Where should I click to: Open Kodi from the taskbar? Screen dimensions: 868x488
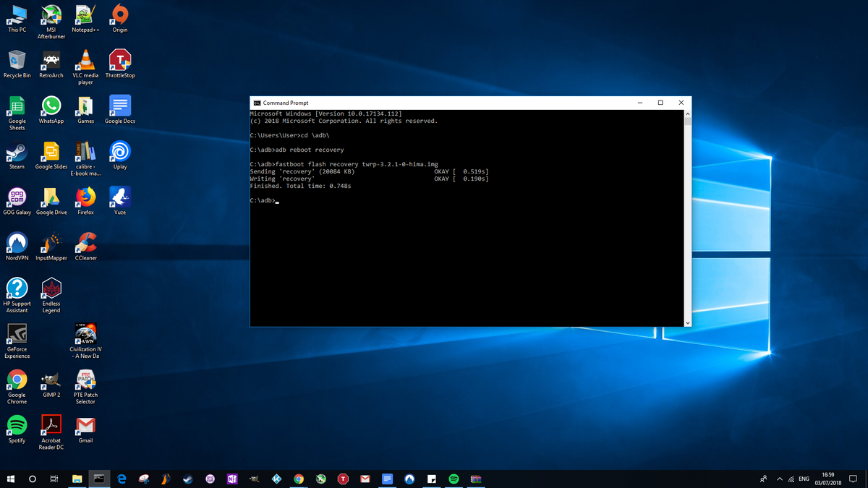tap(276, 479)
